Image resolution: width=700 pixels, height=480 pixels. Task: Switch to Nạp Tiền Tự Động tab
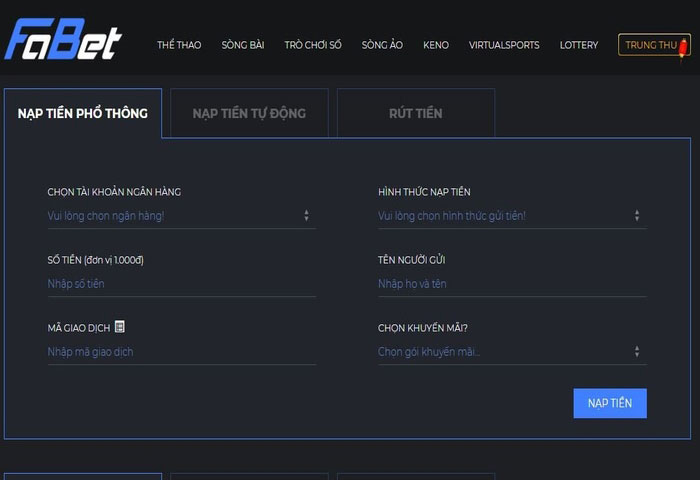pos(249,113)
